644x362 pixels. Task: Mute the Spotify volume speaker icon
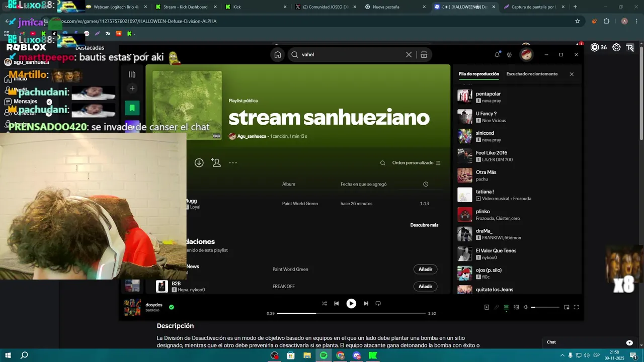(x=526, y=307)
